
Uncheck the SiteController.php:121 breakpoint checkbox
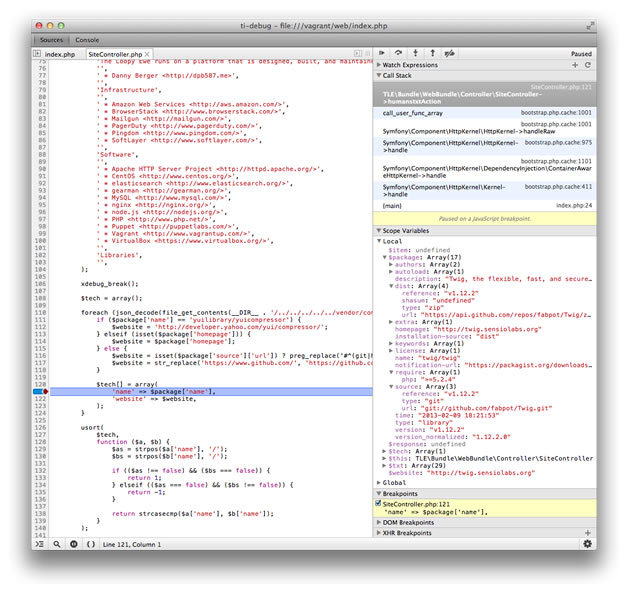click(378, 503)
